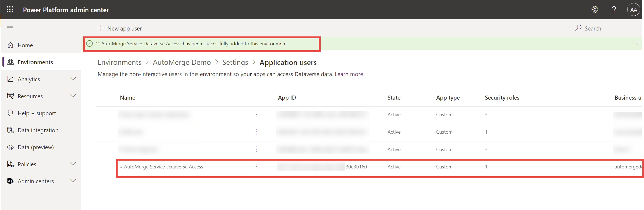This screenshot has width=644, height=210.
Task: Open more options for AutoMerge Service row
Action: pos(256,167)
